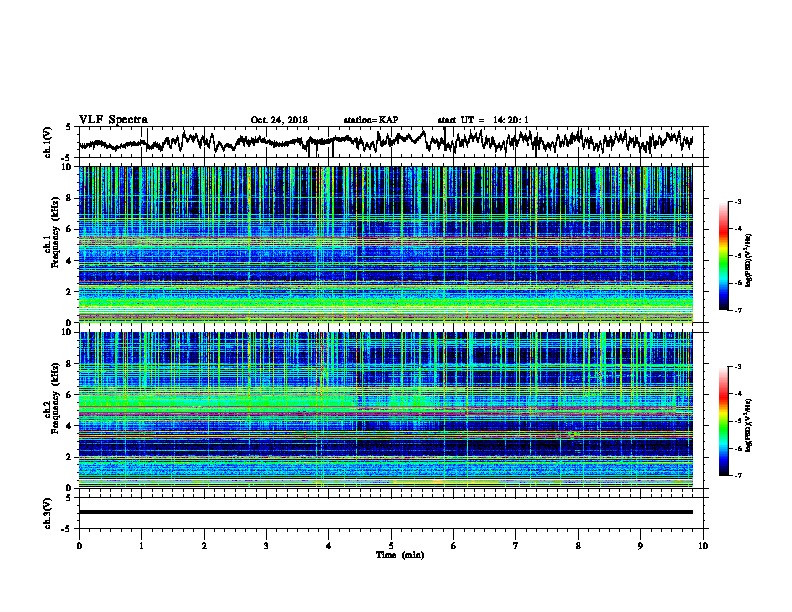Click the "-4" tick on ch.2 colorbar
The width and height of the screenshot is (792, 612).
tap(737, 393)
